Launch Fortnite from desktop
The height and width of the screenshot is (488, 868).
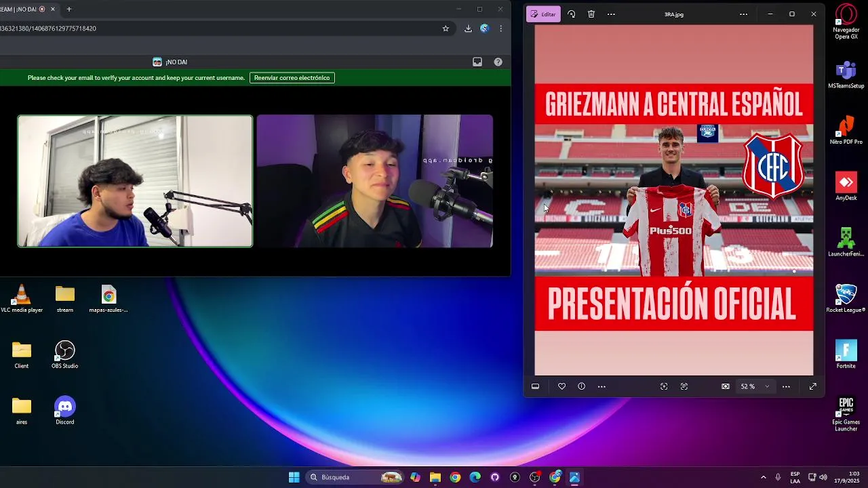[846, 354]
